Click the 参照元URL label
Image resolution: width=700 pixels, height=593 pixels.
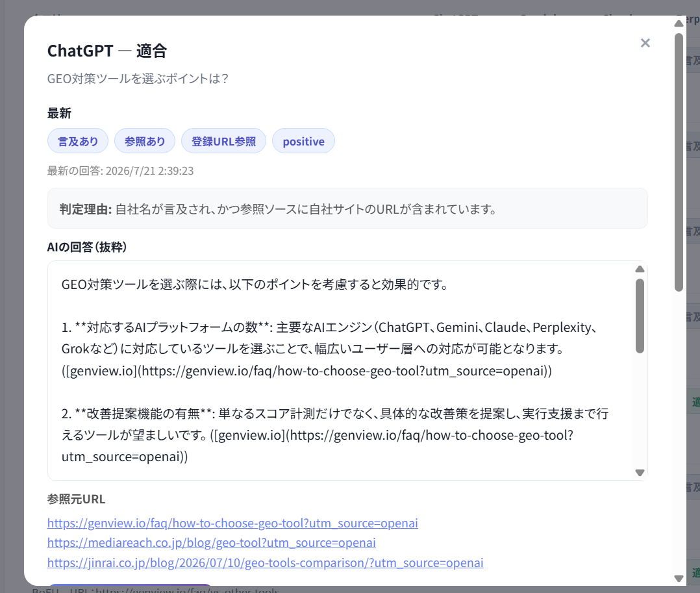tap(77, 499)
